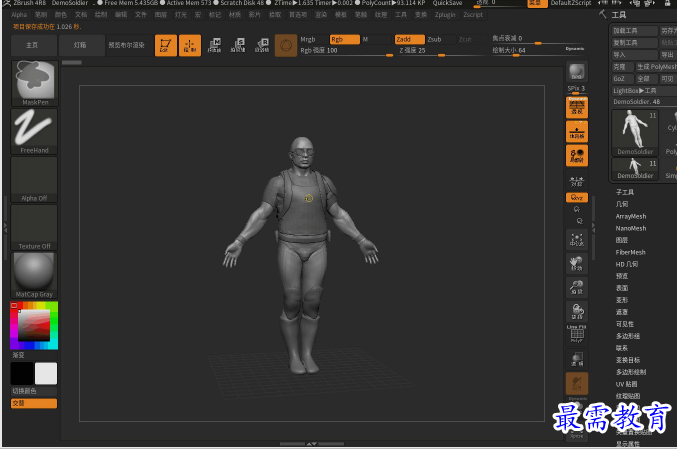Toggle the orange perspective distortion button

[x=577, y=107]
